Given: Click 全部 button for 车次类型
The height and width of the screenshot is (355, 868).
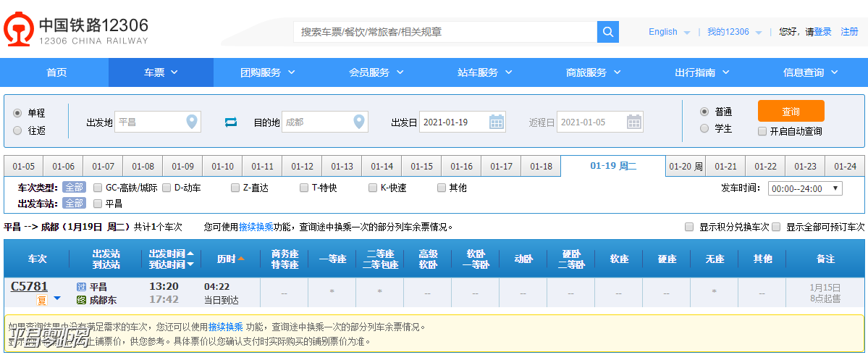Looking at the screenshot, I should point(74,188).
